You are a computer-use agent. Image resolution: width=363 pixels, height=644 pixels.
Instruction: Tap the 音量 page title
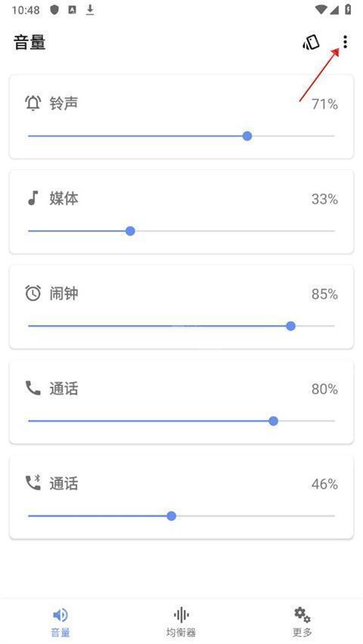pos(29,42)
